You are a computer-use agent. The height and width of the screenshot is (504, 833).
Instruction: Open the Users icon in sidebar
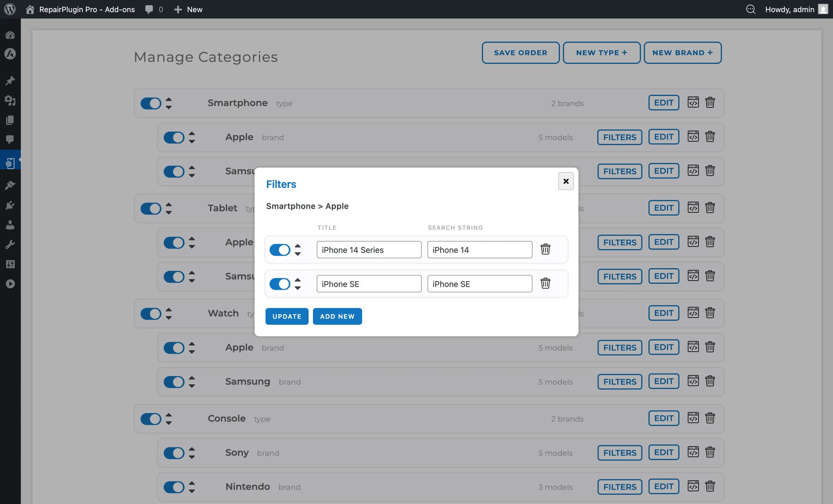point(10,225)
